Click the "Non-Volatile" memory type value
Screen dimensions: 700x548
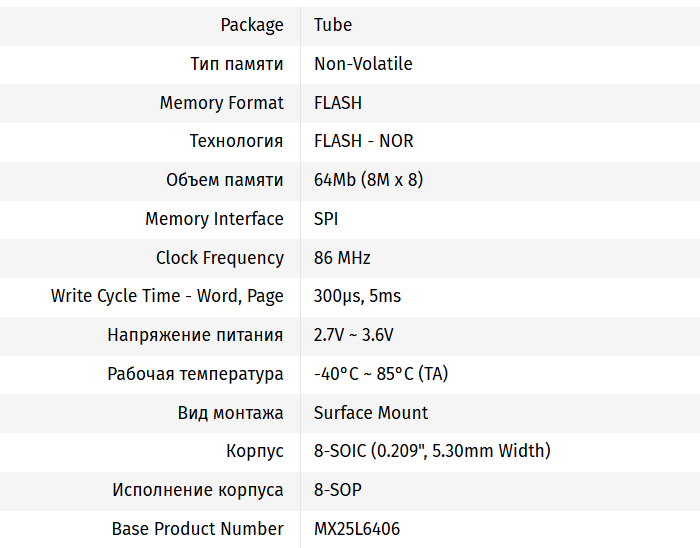pyautogui.click(x=363, y=64)
